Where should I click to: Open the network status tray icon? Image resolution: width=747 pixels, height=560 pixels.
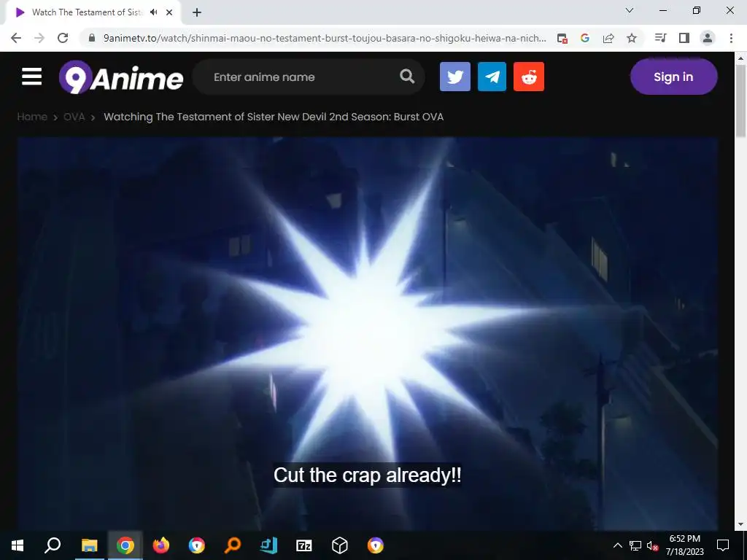tap(635, 545)
